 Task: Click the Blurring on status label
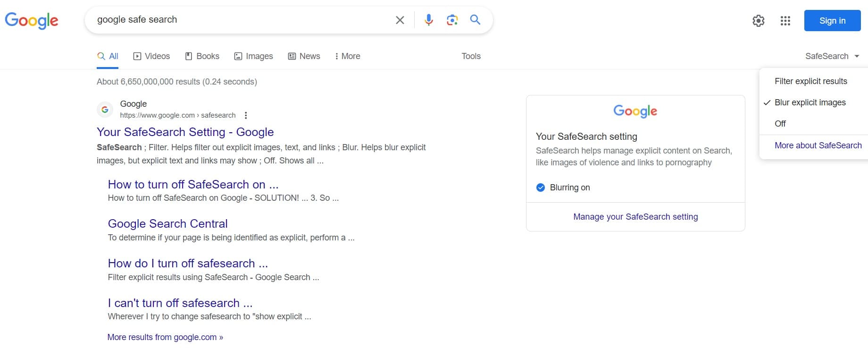pyautogui.click(x=570, y=188)
